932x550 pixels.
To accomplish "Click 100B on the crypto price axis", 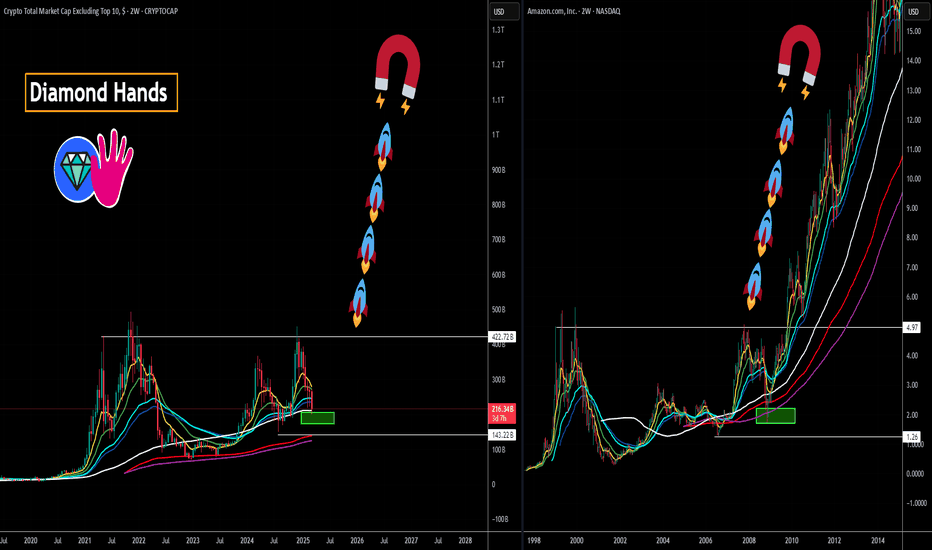I will click(x=499, y=450).
